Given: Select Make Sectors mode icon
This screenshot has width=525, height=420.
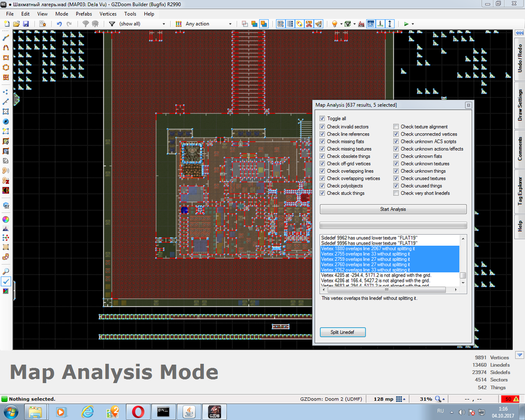Looking at the screenshot, I should click(x=6, y=131).
